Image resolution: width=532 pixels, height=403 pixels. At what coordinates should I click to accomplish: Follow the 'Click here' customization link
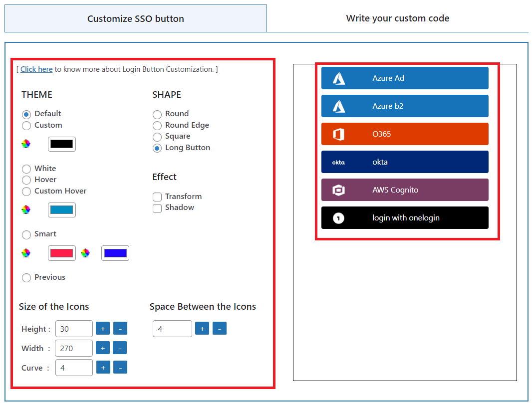click(36, 69)
